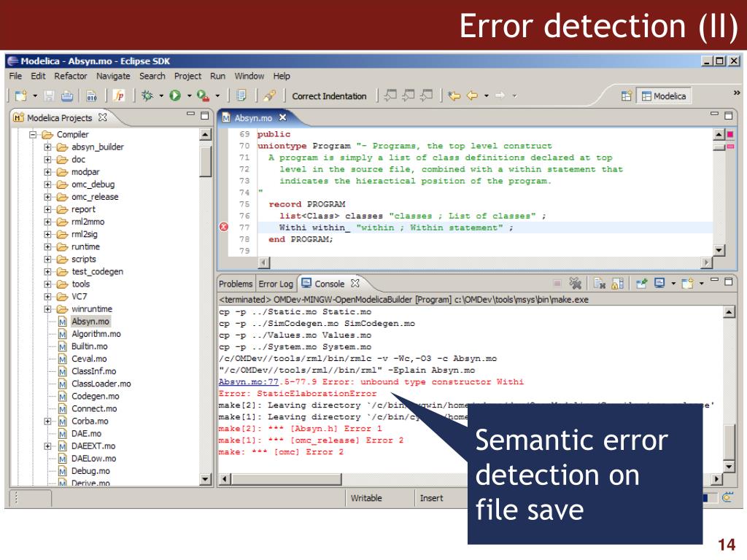Click the Open Perspective icon
This screenshot has width=747, height=560.
(x=627, y=96)
